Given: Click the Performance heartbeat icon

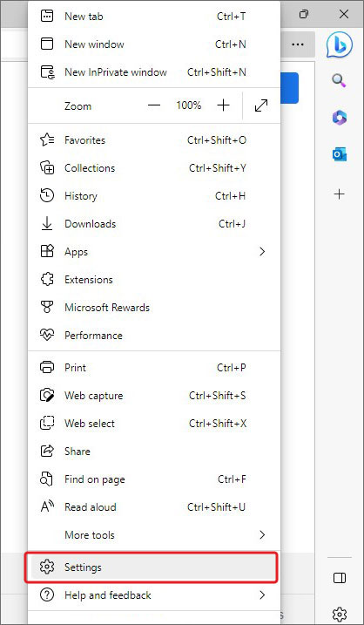Looking at the screenshot, I should coord(47,336).
